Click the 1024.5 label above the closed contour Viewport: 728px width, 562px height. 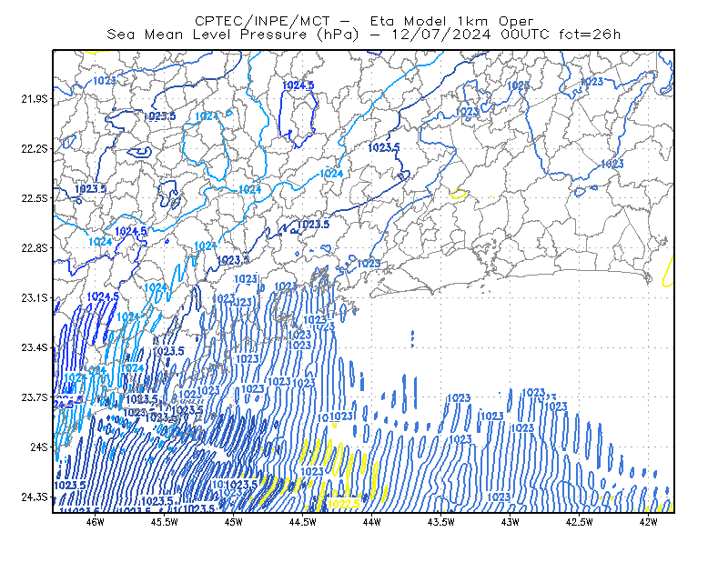point(298,85)
